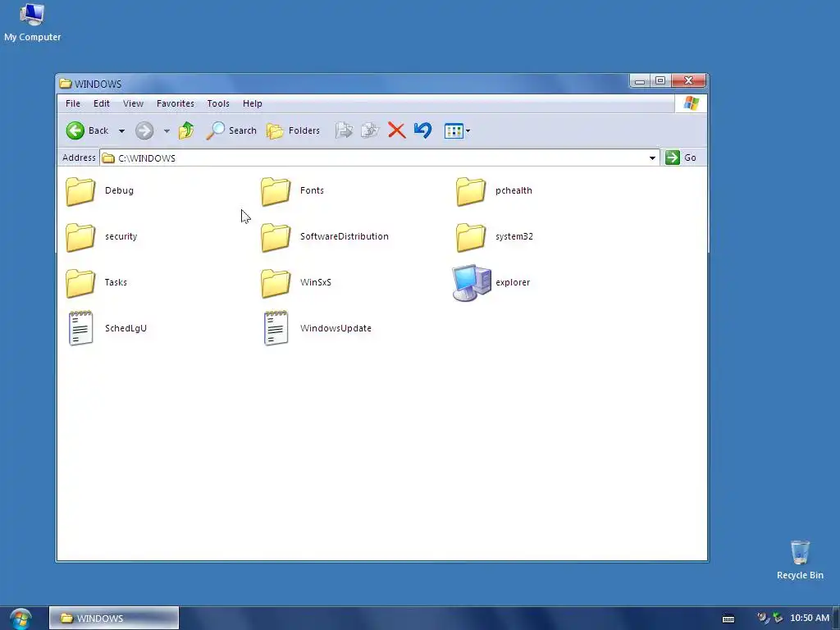Expand the Address bar dropdown list

click(652, 157)
